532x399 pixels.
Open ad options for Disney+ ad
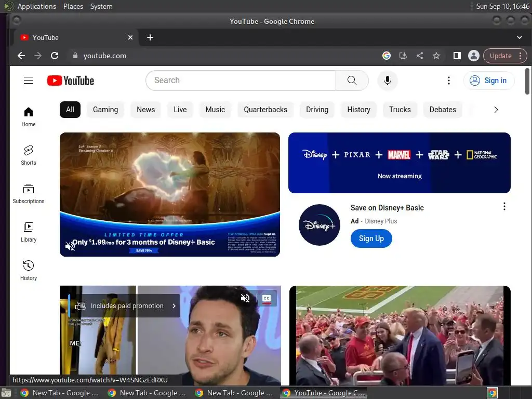[504, 206]
